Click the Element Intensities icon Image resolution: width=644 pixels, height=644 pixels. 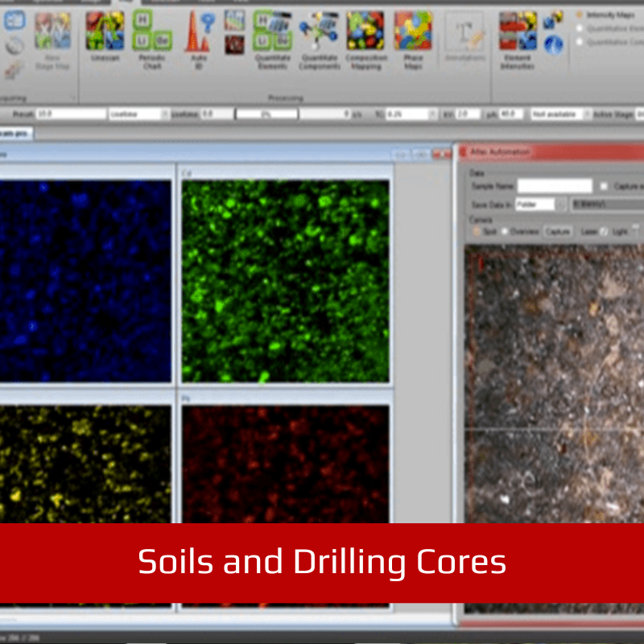pyautogui.click(x=518, y=36)
